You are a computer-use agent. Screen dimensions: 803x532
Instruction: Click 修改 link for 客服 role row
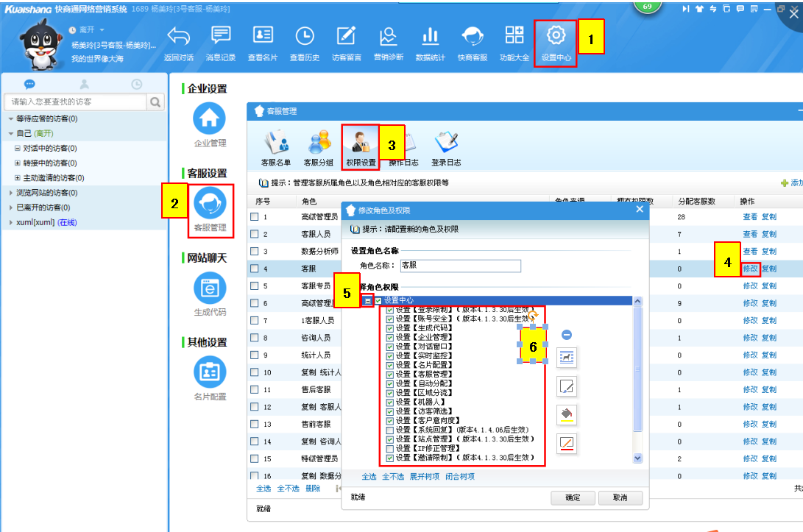coord(749,269)
